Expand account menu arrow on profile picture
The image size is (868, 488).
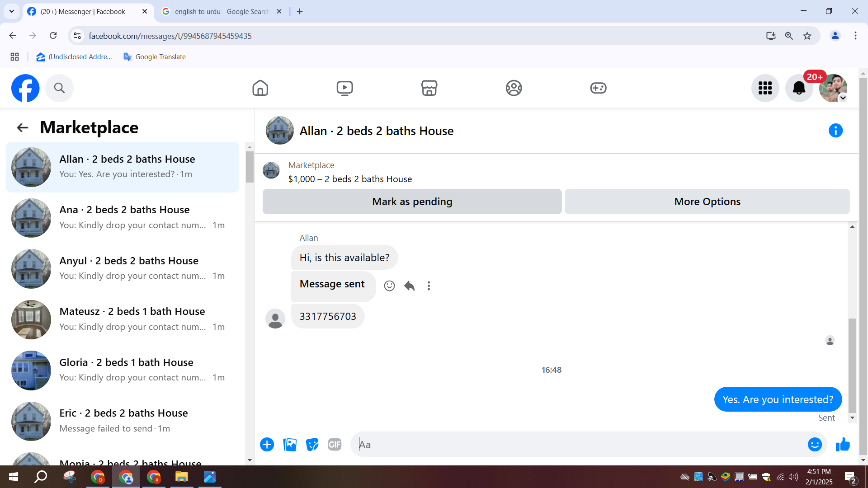(x=843, y=98)
